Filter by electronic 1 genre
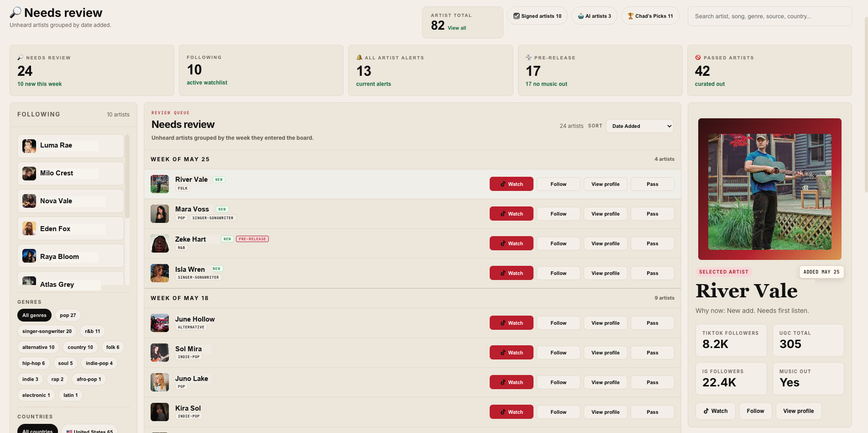The width and height of the screenshot is (868, 433). pos(36,395)
